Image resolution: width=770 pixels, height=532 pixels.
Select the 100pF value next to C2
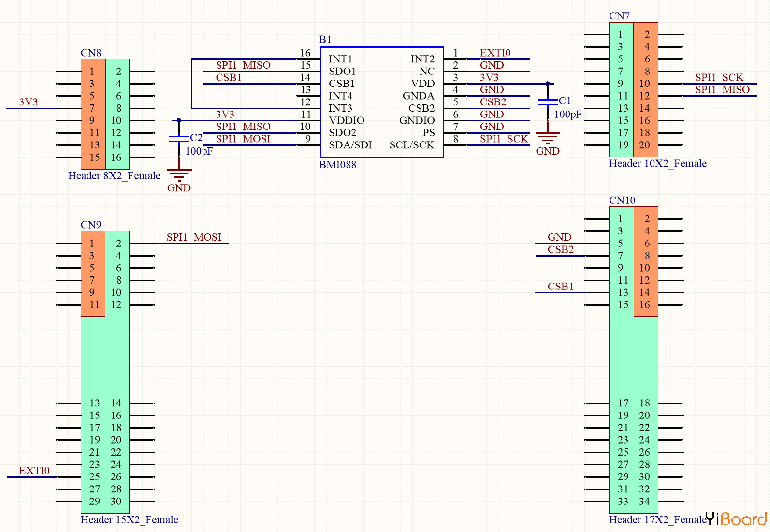[199, 151]
